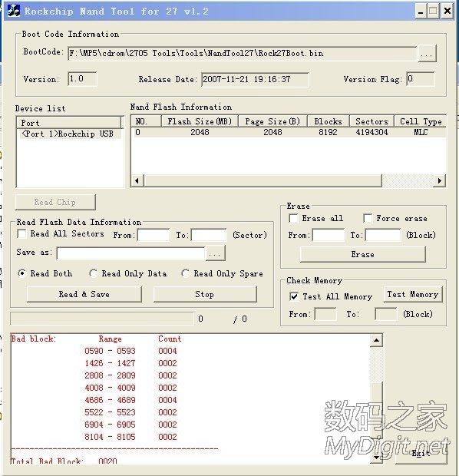459x476 pixels.
Task: Click the NO. column header
Action: pyautogui.click(x=146, y=121)
